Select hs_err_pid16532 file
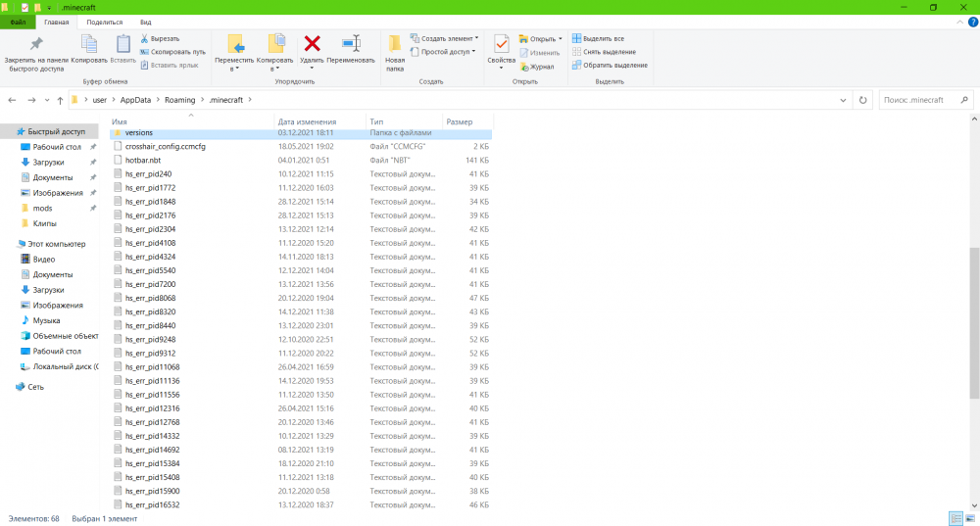Viewport: 980px width, 526px height. click(301, 505)
